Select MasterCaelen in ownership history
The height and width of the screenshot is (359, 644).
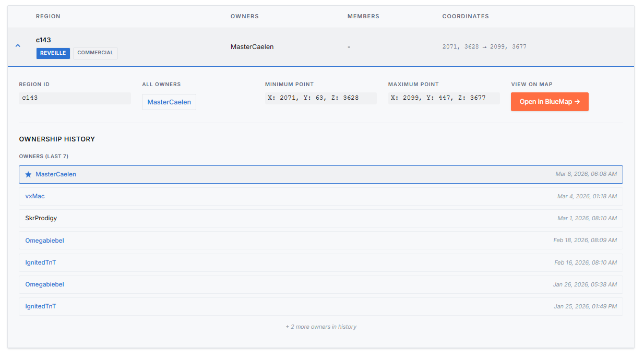[x=56, y=174]
